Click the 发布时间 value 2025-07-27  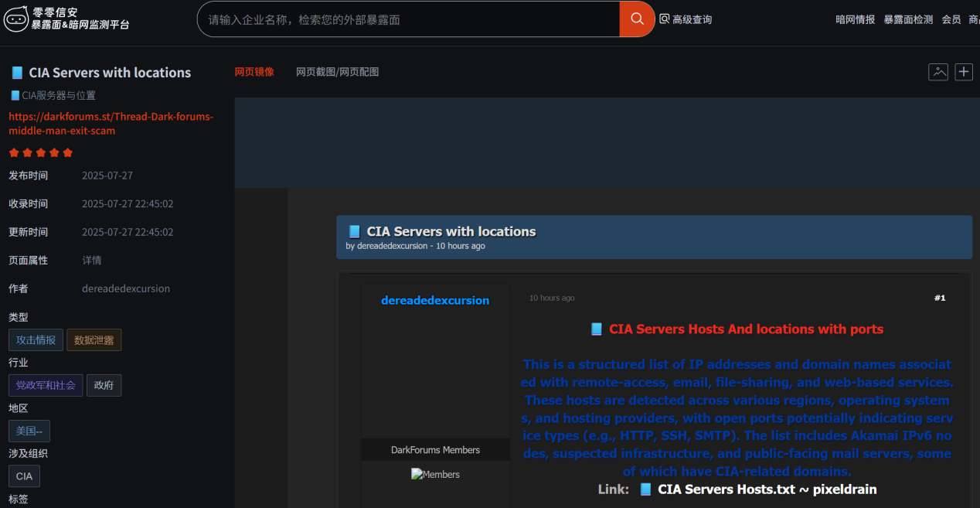(x=107, y=176)
